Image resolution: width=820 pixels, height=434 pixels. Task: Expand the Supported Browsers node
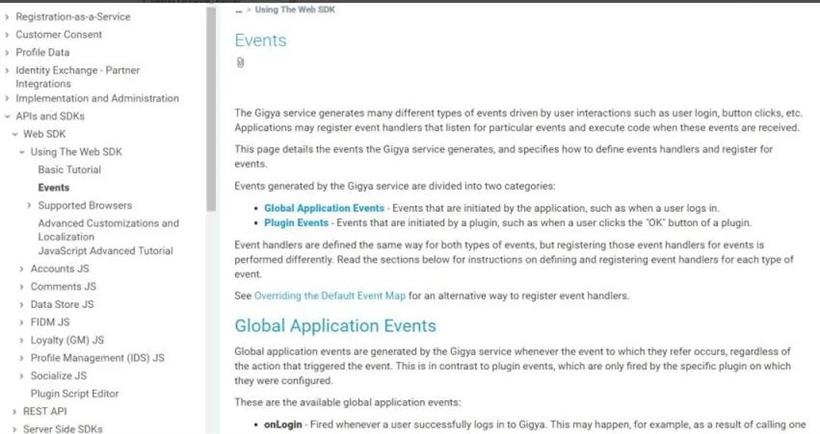[29, 205]
